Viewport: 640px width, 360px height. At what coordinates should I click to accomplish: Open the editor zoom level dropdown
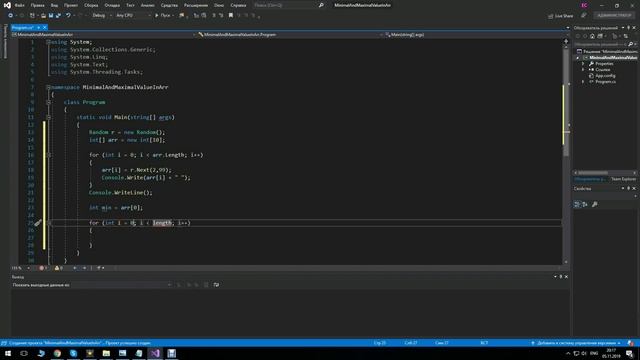(x=20, y=268)
